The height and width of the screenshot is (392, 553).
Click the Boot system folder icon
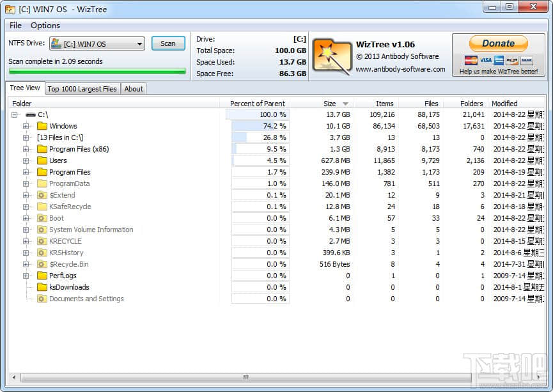(42, 218)
